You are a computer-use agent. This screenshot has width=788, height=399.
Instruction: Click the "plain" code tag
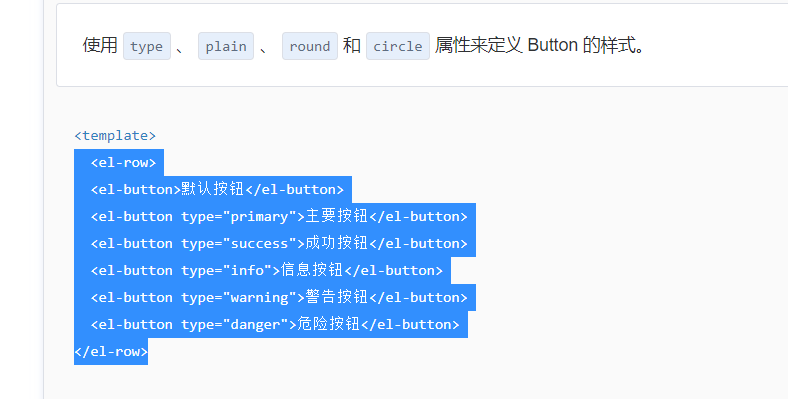coord(226,46)
